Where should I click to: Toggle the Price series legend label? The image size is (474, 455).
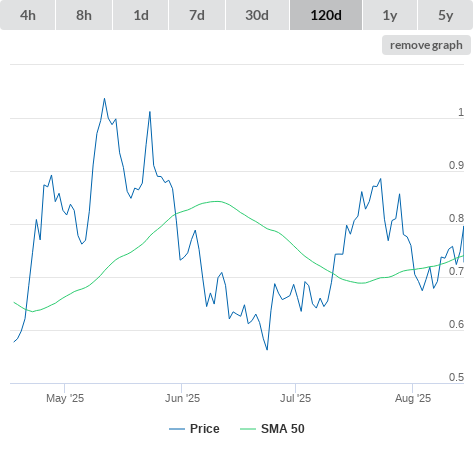tap(205, 429)
